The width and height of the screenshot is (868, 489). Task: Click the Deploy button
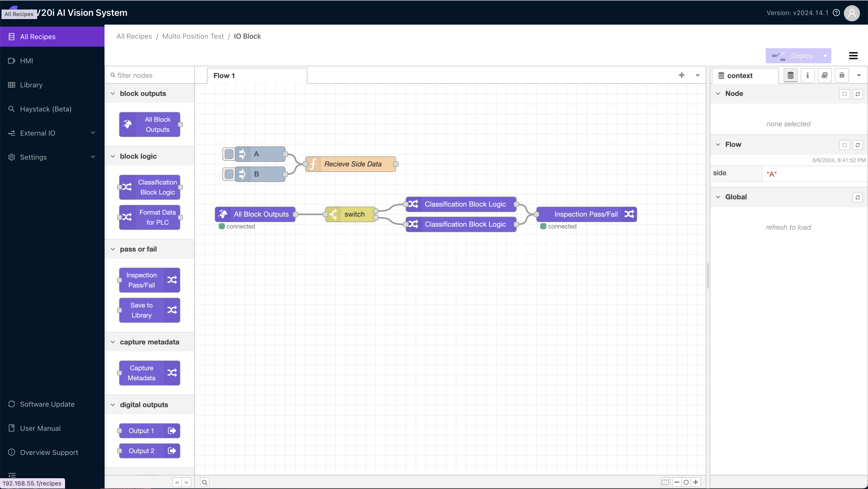coord(799,55)
